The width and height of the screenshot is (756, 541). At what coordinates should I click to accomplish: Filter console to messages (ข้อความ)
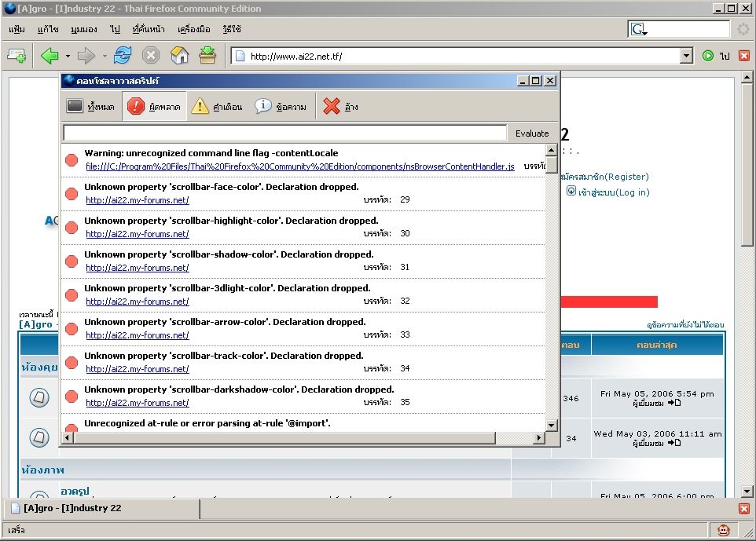click(x=281, y=107)
